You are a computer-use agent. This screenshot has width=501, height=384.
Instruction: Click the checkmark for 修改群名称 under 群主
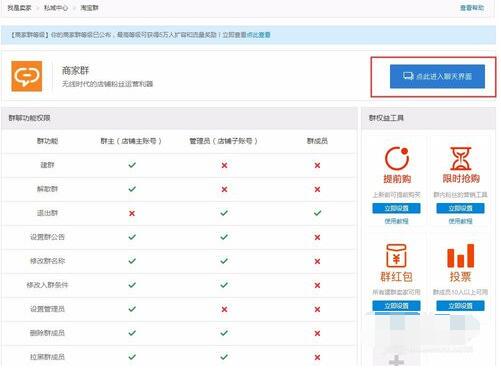(132, 261)
